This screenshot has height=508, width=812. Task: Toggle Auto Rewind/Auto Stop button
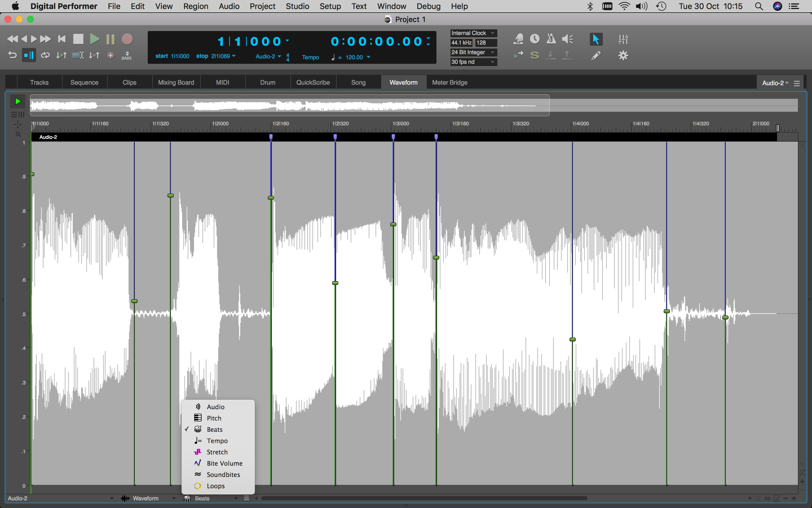coord(61,55)
